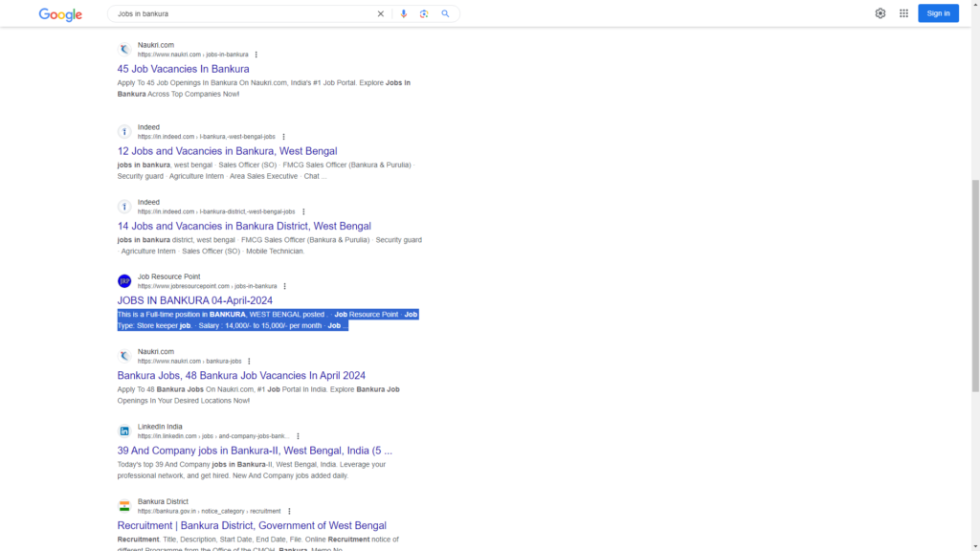Open more options for Naukri bankura-jobs result
This screenshot has height=551, width=980.
(x=250, y=361)
